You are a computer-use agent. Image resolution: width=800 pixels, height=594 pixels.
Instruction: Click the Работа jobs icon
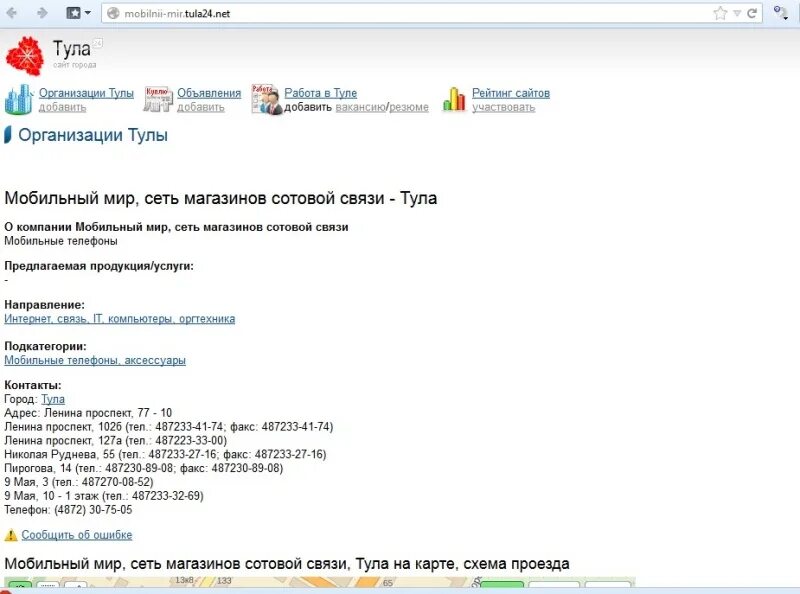click(266, 99)
